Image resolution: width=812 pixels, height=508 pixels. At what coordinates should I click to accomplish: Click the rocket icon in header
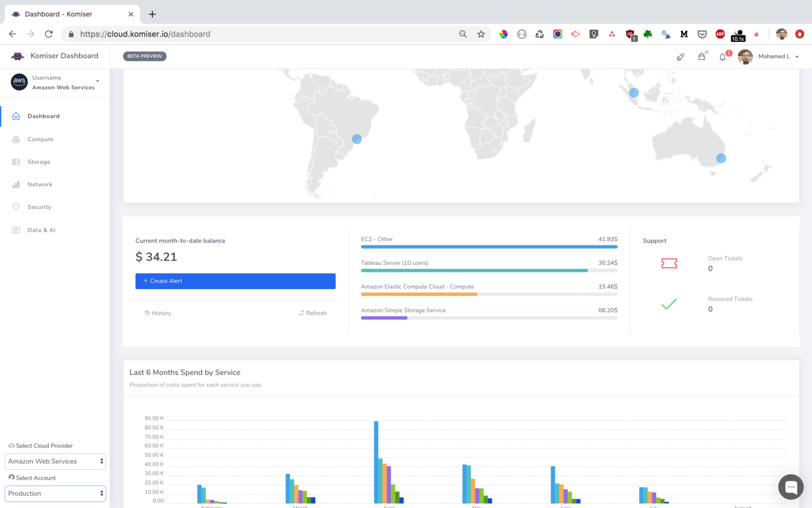(x=680, y=57)
